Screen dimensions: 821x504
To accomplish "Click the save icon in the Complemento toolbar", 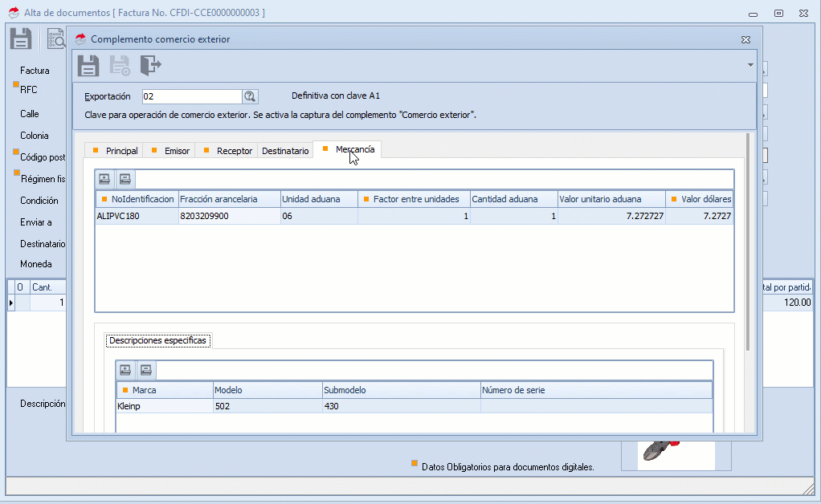I will click(88, 66).
